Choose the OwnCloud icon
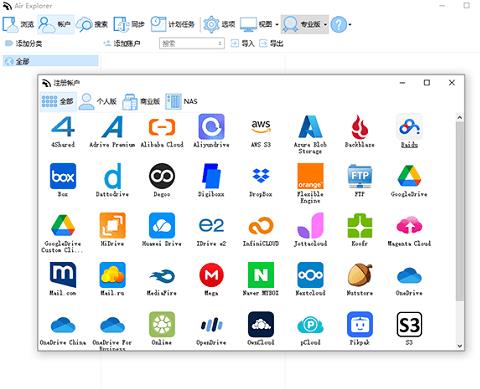Screen dimensions: 480x389 (261, 328)
